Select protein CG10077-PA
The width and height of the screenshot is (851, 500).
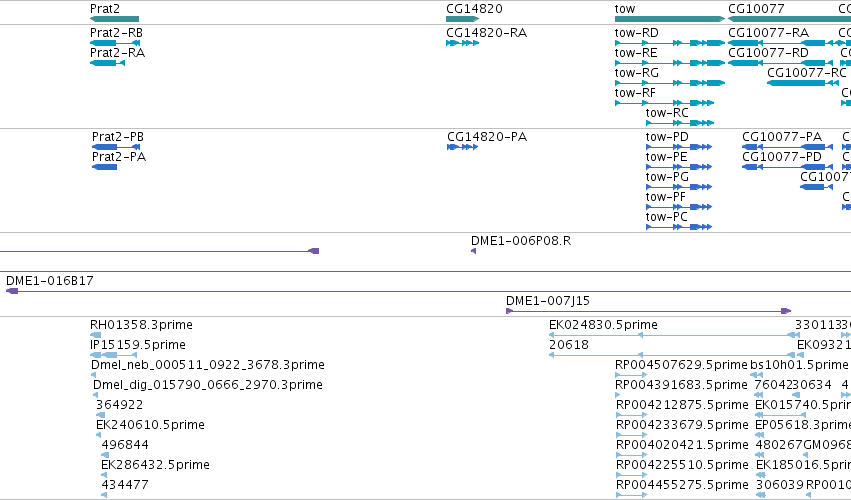point(782,137)
